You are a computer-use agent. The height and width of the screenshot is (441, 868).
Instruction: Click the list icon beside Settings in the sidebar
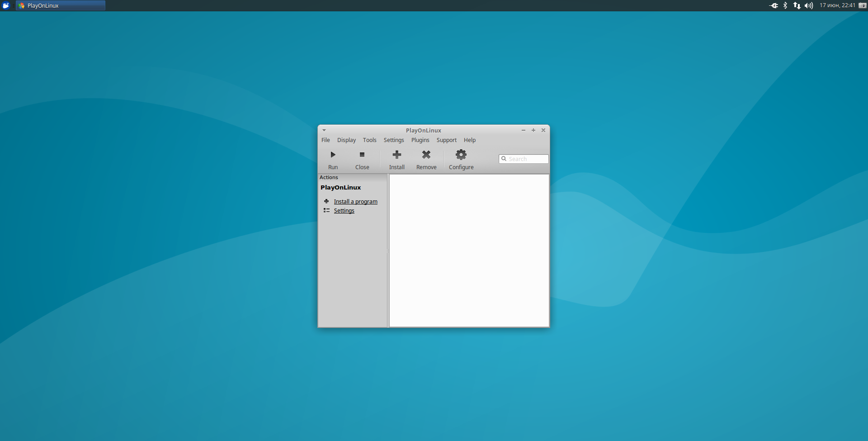pos(326,210)
